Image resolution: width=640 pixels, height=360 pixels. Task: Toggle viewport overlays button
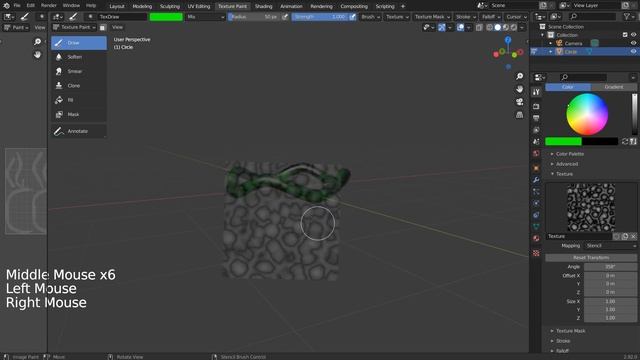(x=460, y=27)
